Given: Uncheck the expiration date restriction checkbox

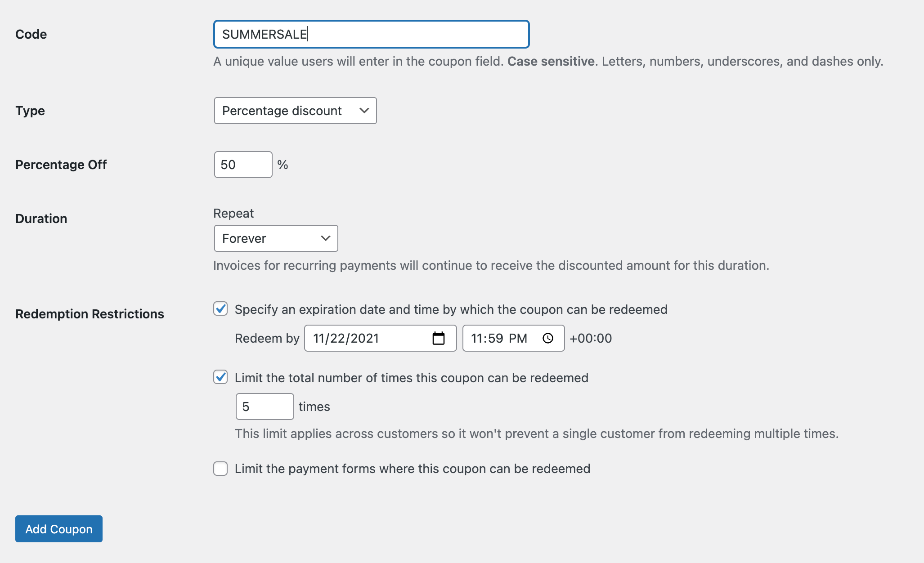Looking at the screenshot, I should tap(220, 309).
